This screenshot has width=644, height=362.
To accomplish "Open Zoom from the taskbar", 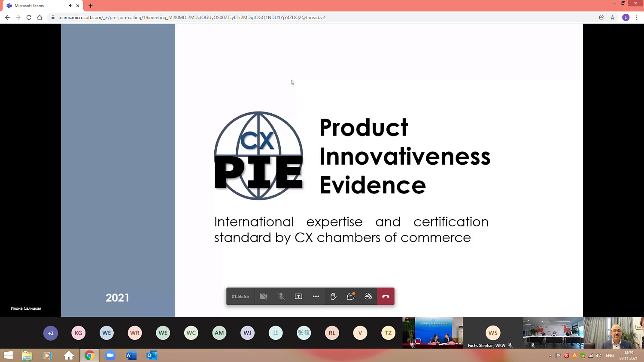I will coord(110,355).
